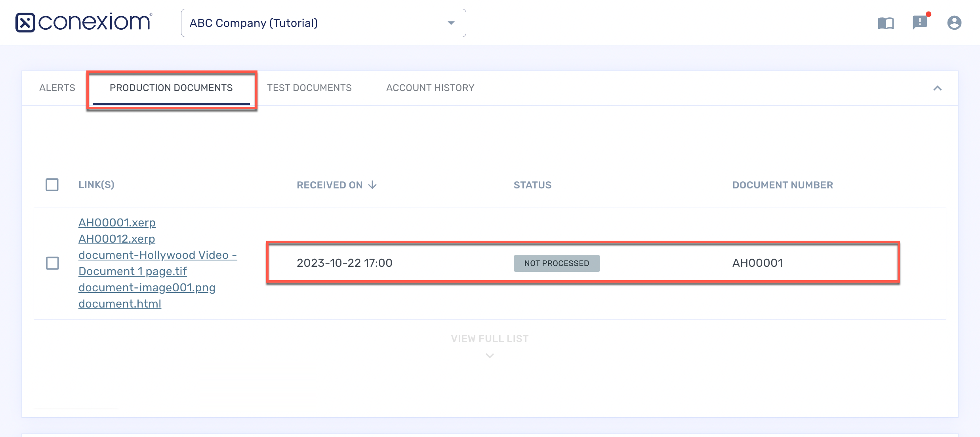Open notifications with the red badge icon
Screen dimensions: 980x437
tap(919, 23)
